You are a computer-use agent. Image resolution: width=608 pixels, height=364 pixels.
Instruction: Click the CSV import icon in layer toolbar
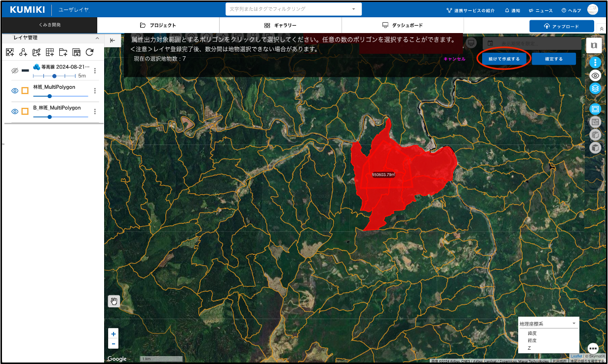click(76, 52)
